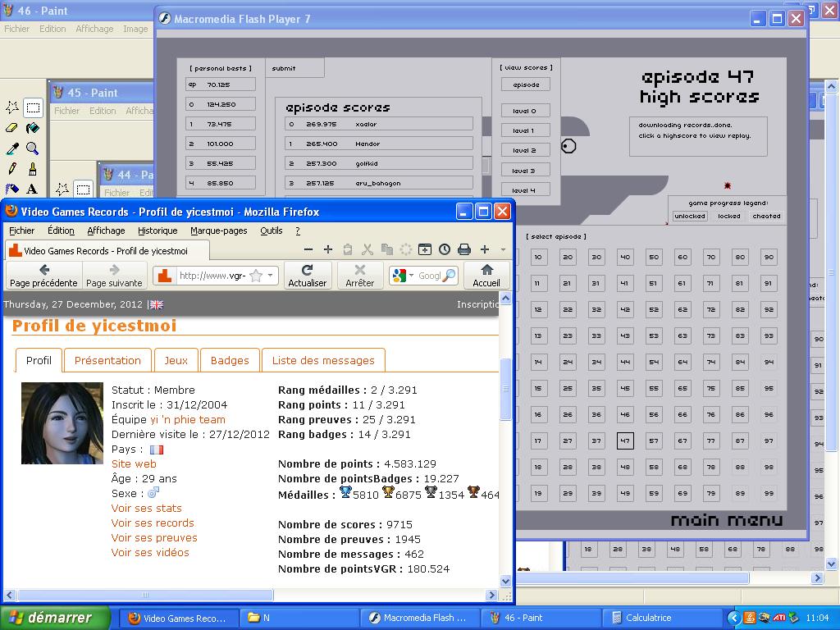Switch to the Badges tab
Image resolution: width=840 pixels, height=630 pixels.
230,360
